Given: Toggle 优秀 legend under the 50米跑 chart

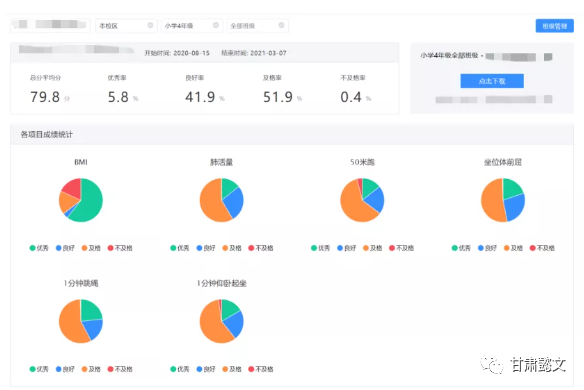Looking at the screenshot, I should (321, 248).
